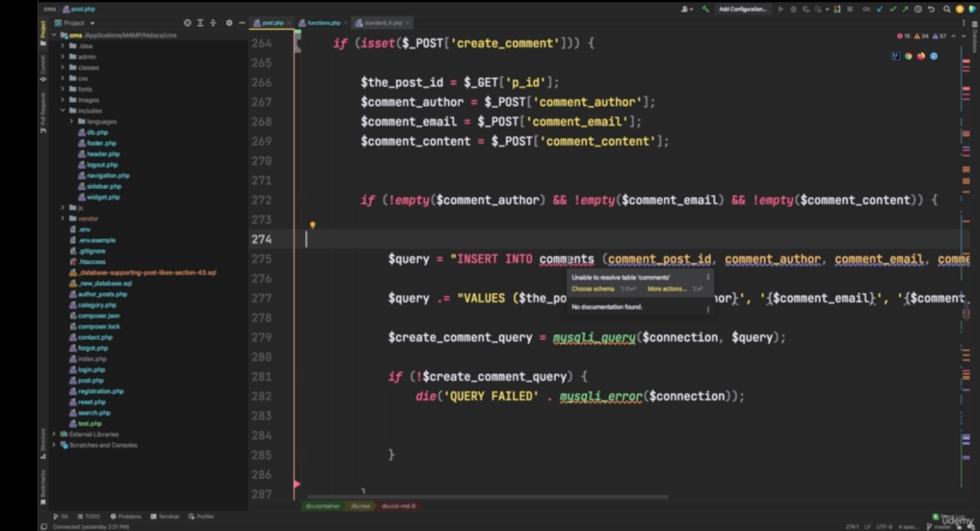Screen dimensions: 980x531
Task: Toggle the Database side panel
Action: click(x=974, y=38)
